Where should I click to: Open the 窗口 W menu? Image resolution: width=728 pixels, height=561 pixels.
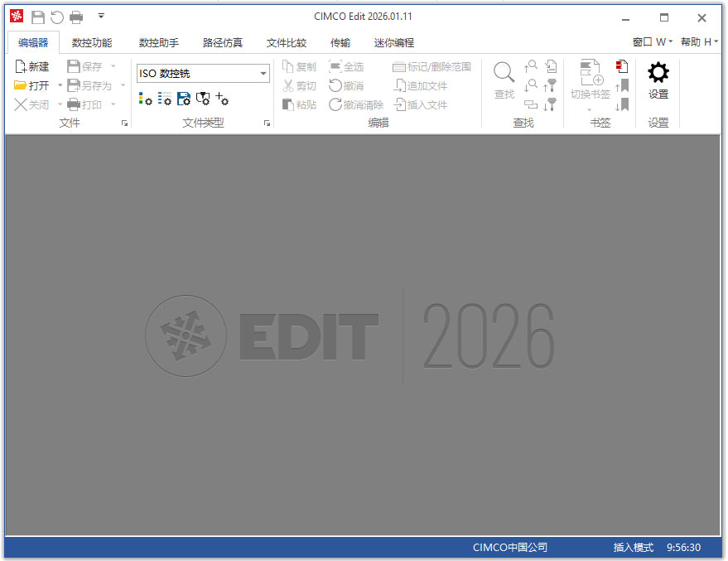pyautogui.click(x=653, y=42)
